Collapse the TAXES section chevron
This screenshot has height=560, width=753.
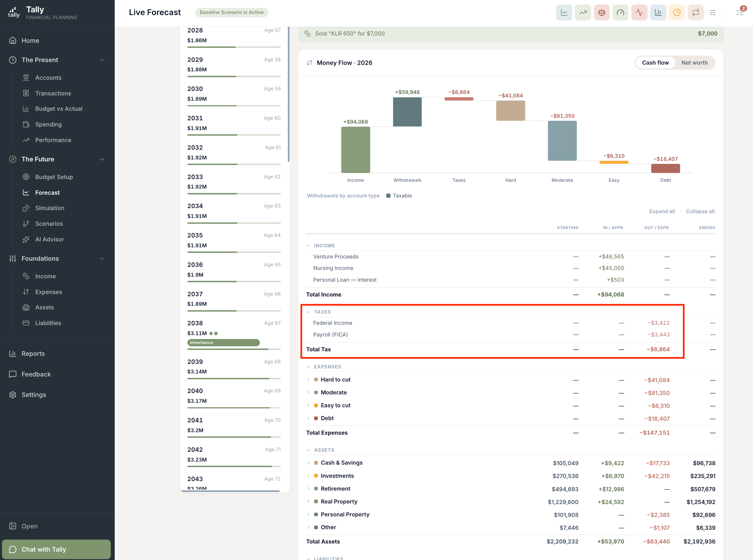308,312
